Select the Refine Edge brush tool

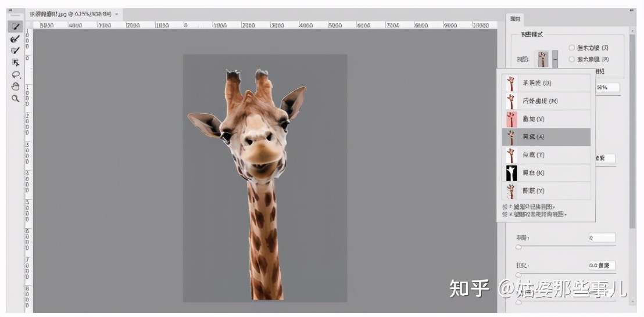tap(16, 39)
